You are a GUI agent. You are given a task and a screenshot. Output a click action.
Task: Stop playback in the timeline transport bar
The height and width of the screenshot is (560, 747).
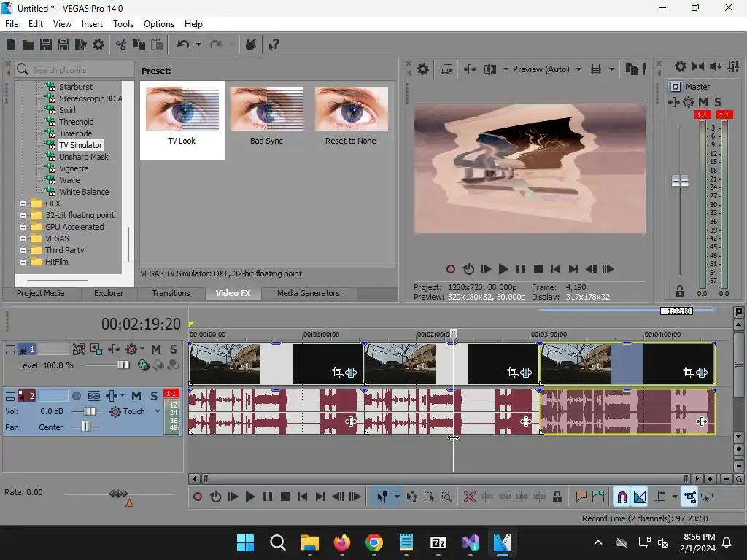(x=285, y=497)
